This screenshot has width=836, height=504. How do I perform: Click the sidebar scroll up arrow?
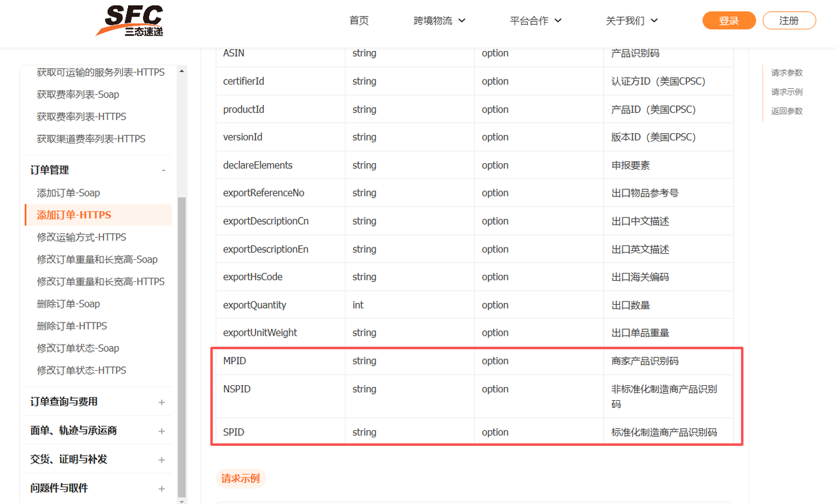coord(182,71)
